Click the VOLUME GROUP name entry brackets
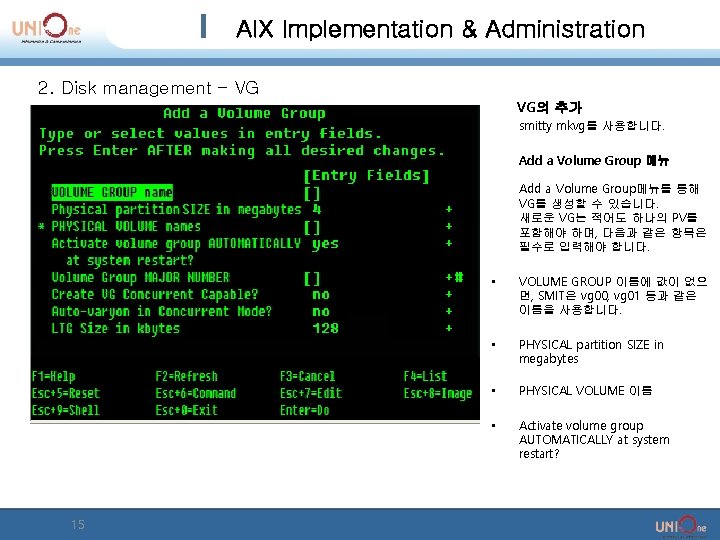The height and width of the screenshot is (540, 720). click(312, 193)
